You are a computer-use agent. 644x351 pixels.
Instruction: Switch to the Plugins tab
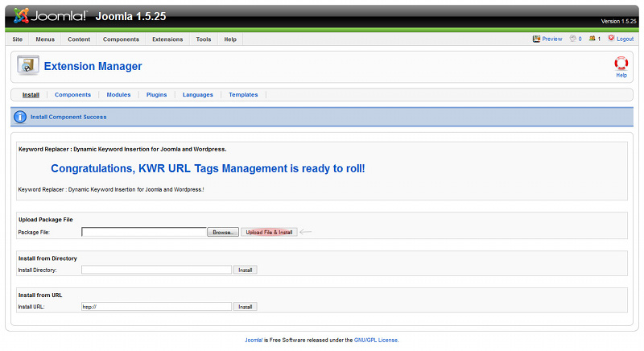coord(156,95)
